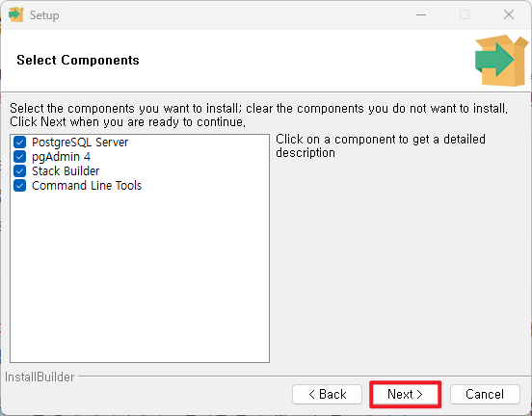Select the Stack Builder label text

(x=66, y=171)
